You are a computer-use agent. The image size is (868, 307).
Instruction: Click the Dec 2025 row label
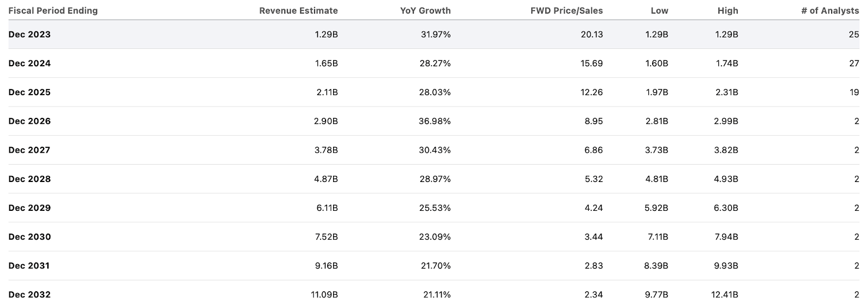pyautogui.click(x=29, y=92)
